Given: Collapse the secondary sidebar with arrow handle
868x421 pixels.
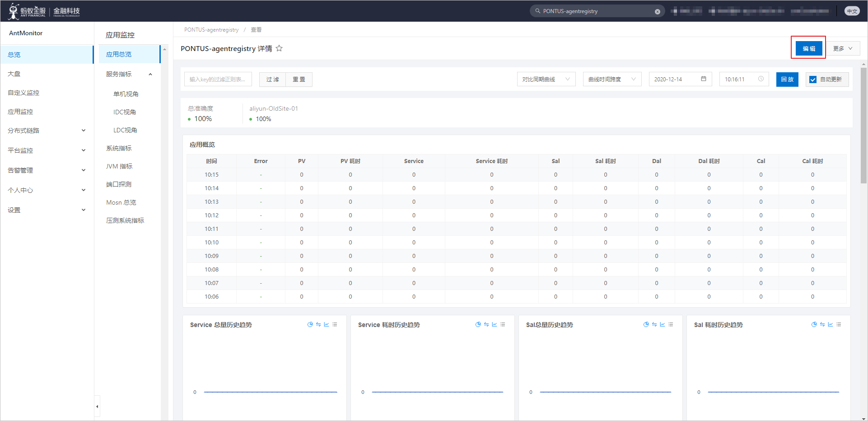Looking at the screenshot, I should coord(97,407).
